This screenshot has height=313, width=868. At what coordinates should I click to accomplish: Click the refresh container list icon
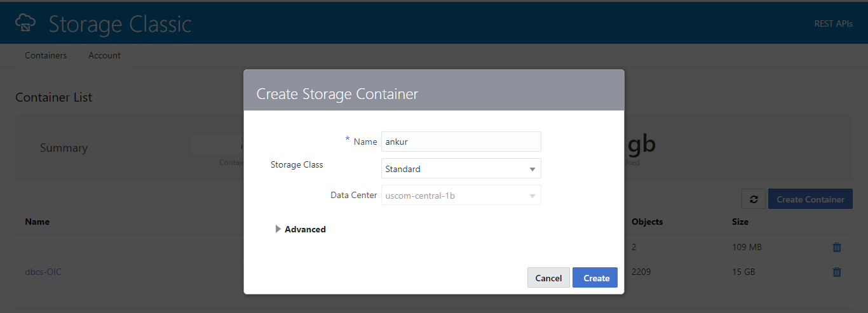click(753, 199)
